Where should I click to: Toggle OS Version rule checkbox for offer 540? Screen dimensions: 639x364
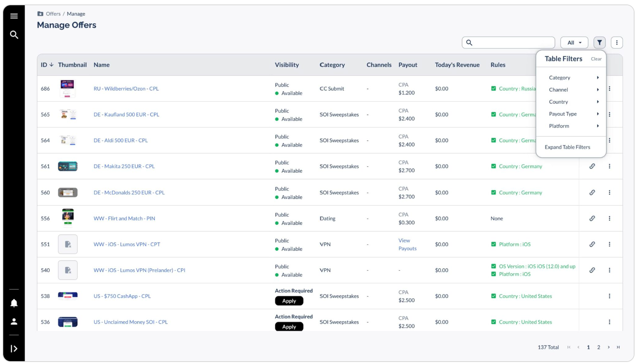click(x=494, y=266)
